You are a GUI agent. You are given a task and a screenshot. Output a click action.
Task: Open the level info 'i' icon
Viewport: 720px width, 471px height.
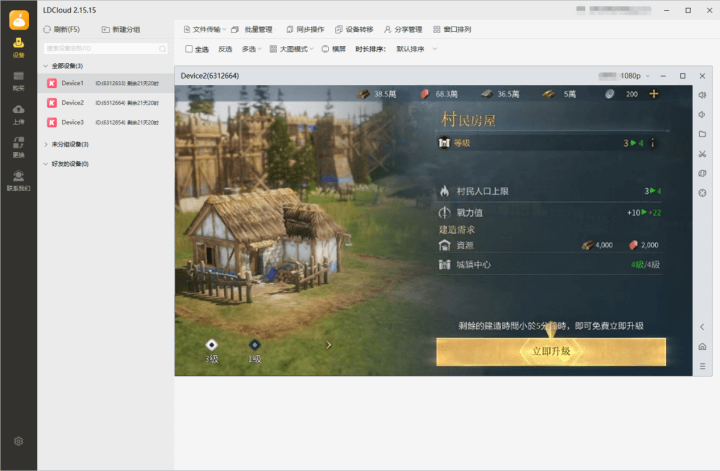(652, 143)
